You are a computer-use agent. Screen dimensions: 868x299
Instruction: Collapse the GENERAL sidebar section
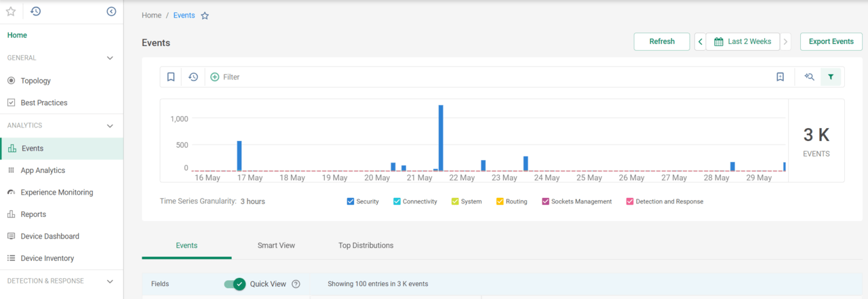[x=111, y=58]
